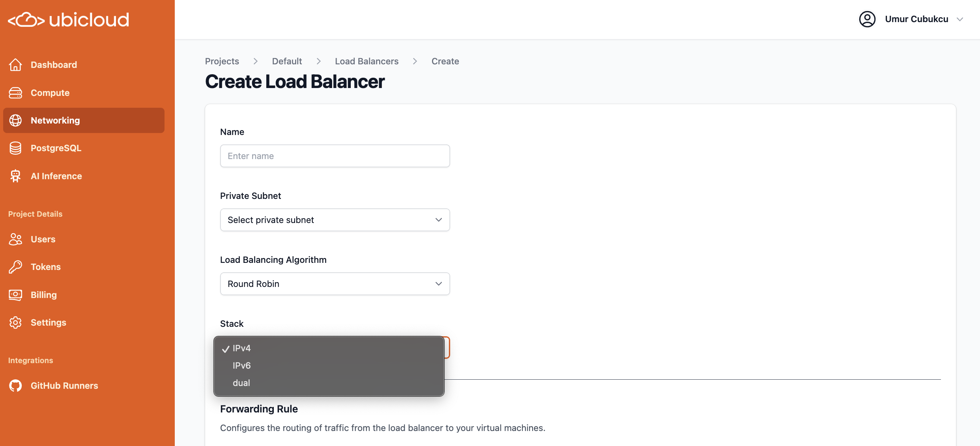Click the Tokens key icon
The image size is (980, 446).
tap(15, 267)
